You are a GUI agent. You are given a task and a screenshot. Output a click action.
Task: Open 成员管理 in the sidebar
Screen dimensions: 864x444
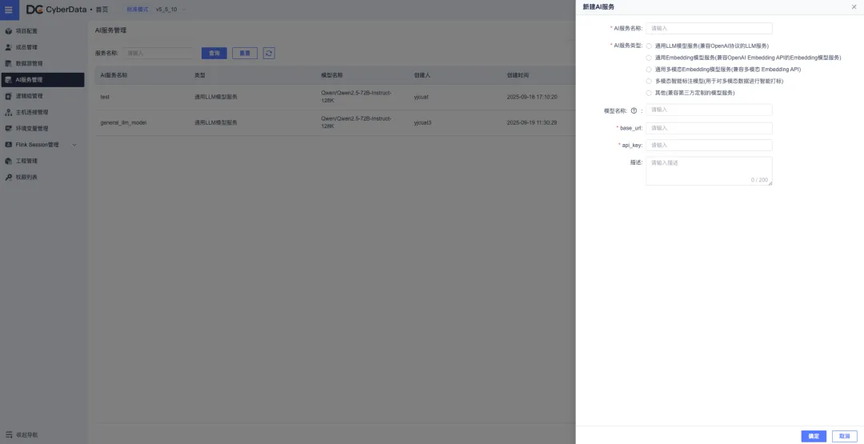click(x=42, y=47)
